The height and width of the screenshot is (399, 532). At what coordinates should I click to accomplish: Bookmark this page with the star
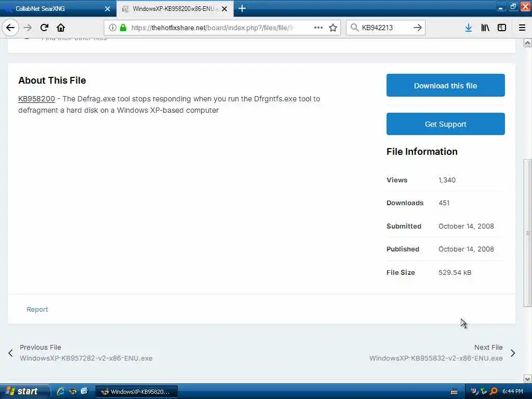coord(333,28)
